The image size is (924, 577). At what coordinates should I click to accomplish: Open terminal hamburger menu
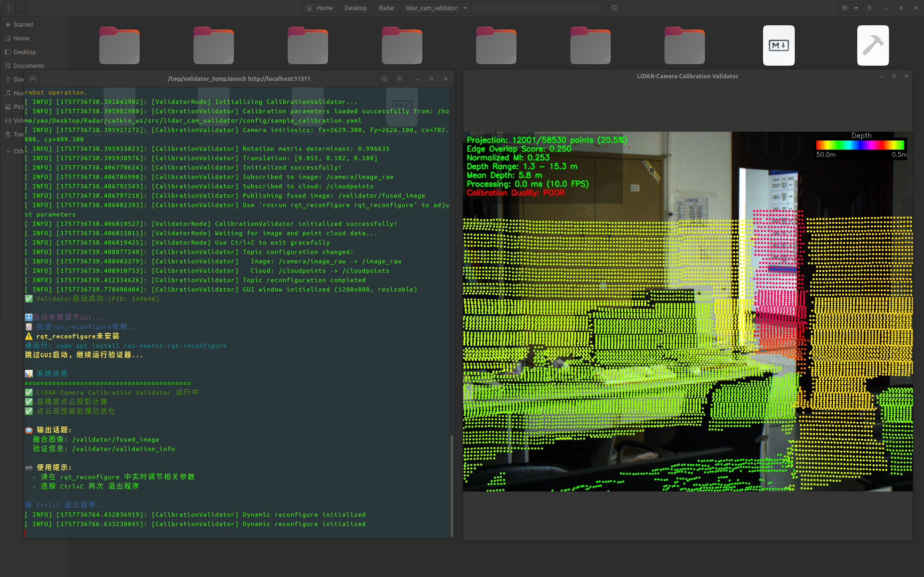[x=400, y=79]
